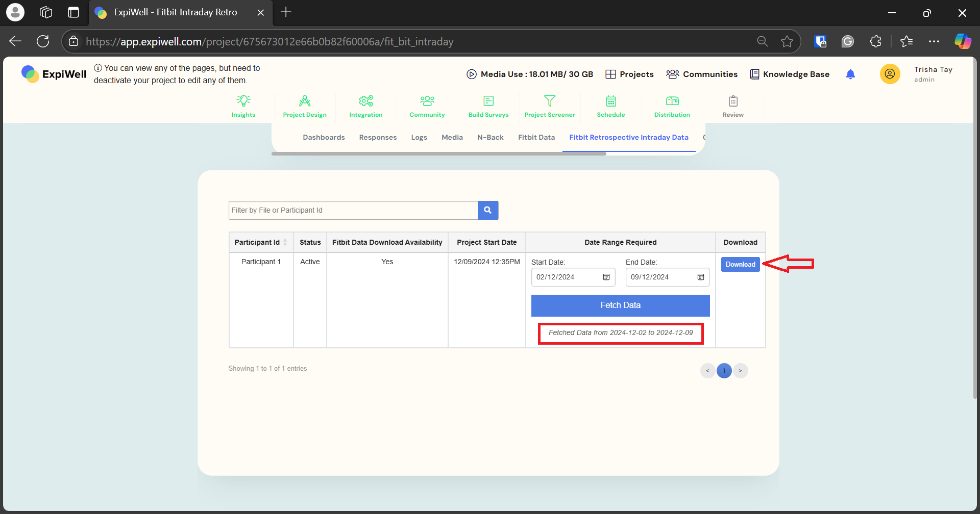Switch to the Fitbit Data tab
The height and width of the screenshot is (514, 980).
(x=536, y=137)
